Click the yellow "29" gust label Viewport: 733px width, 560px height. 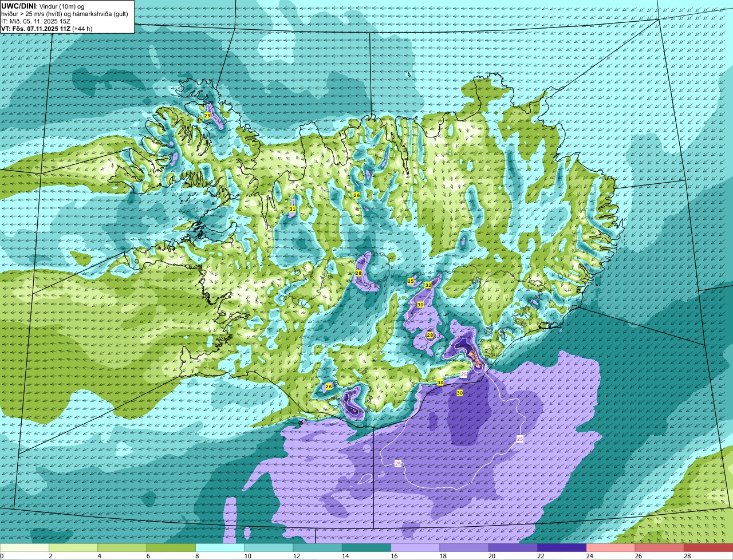[x=207, y=116]
